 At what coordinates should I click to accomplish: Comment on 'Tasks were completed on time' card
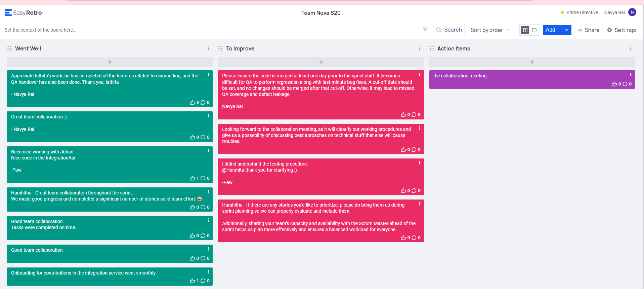pos(203,236)
